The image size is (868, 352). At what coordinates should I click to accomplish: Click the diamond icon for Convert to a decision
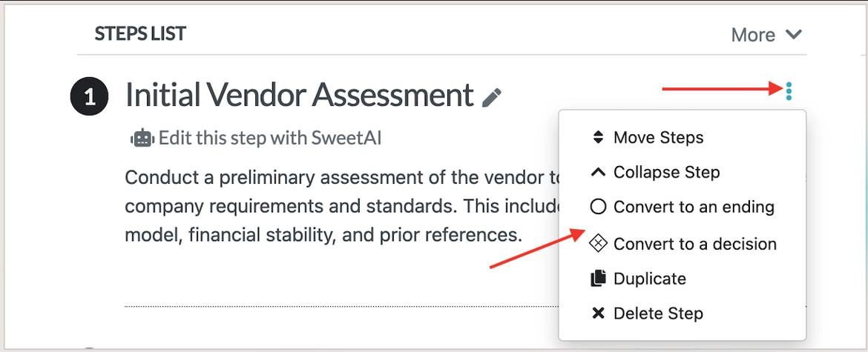[599, 243]
